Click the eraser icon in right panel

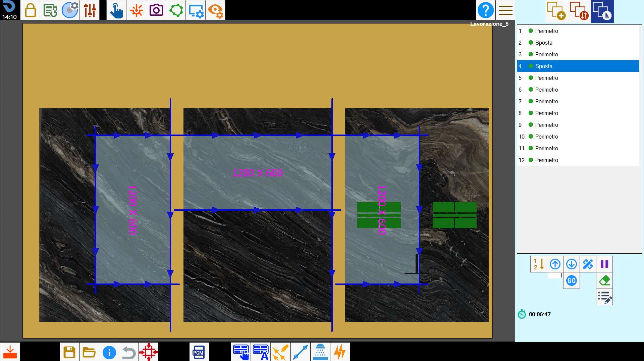click(604, 280)
